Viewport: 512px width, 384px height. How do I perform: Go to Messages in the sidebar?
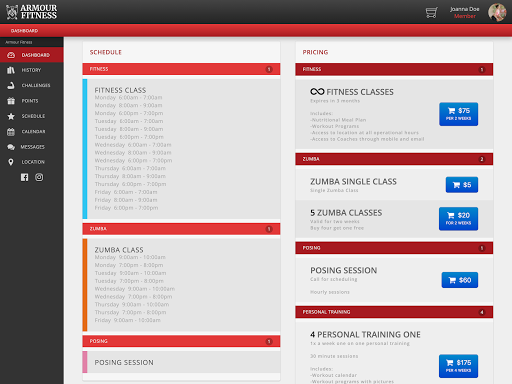pyautogui.click(x=32, y=147)
